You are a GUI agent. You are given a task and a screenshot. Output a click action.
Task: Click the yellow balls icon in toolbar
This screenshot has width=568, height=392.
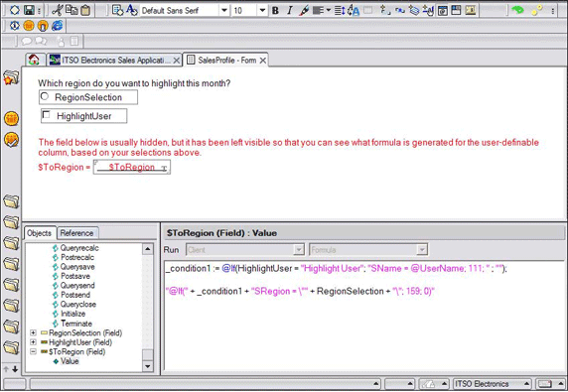[x=537, y=10]
